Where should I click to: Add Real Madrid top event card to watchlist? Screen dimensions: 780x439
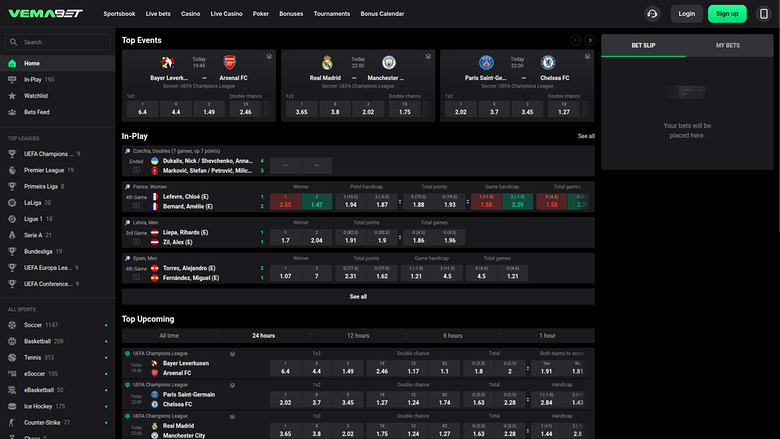(428, 56)
